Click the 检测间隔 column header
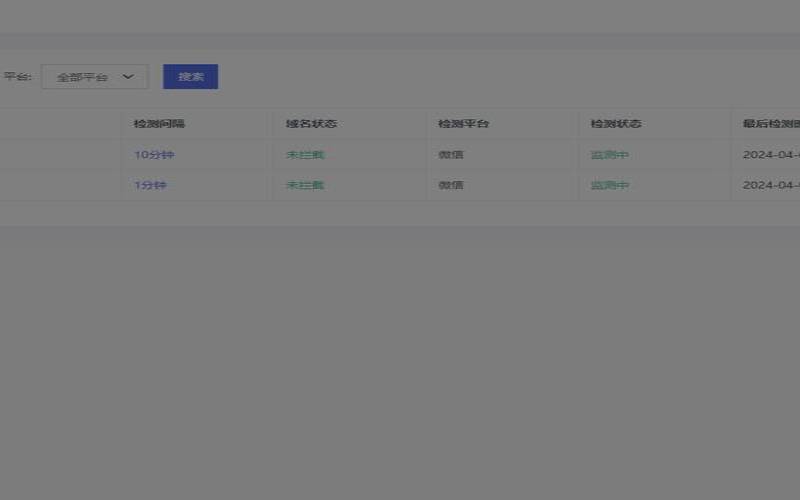Screen dimensions: 800x500 159,124
